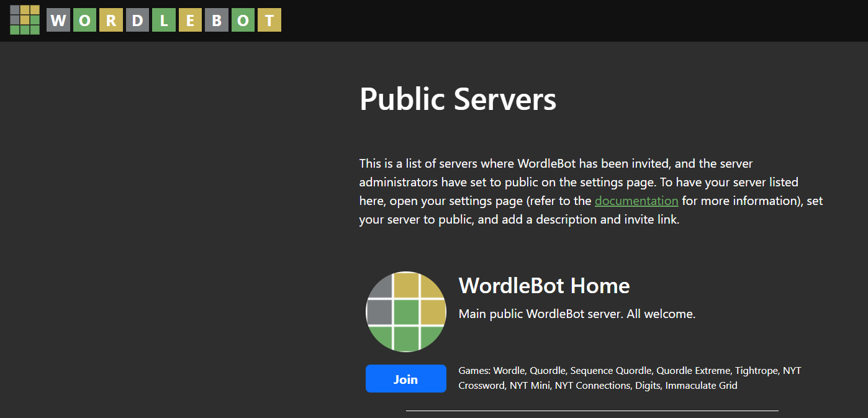Image resolution: width=868 pixels, height=418 pixels.
Task: Click the Games list beginning "Games: Wordle, Quordle"
Action: 630,378
